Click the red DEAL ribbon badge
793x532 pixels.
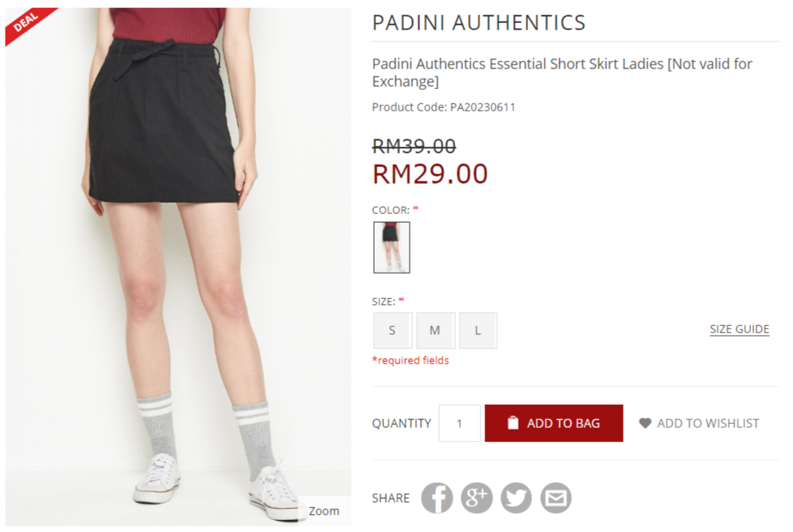click(29, 25)
